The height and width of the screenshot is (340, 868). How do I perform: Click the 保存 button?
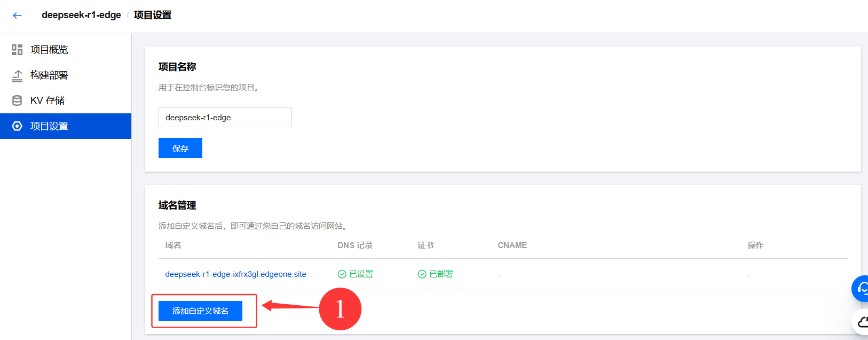coord(180,148)
